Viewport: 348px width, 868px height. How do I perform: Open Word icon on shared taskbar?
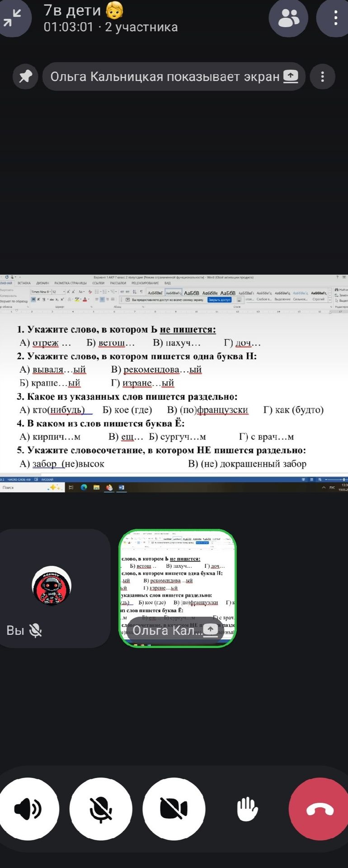click(121, 487)
